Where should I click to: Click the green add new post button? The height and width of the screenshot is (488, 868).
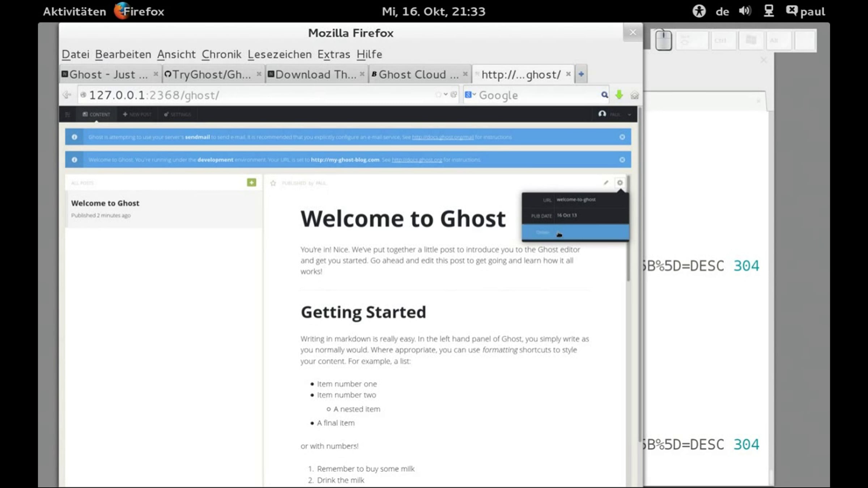coord(251,183)
